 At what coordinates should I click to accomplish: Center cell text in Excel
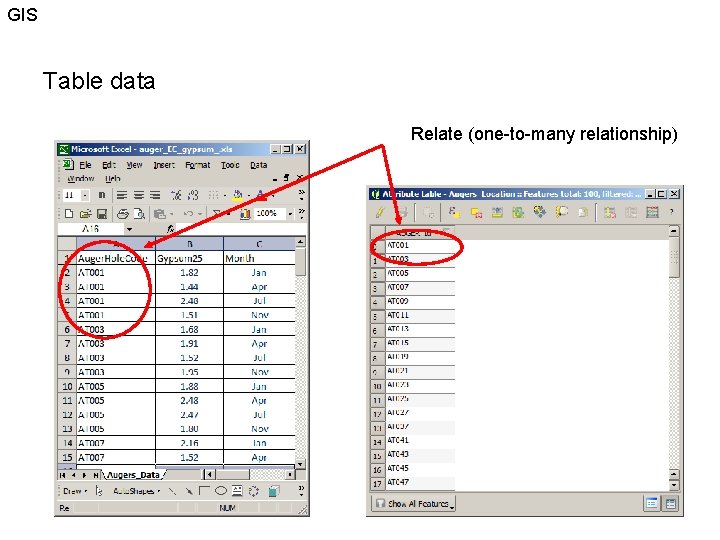pyautogui.click(x=139, y=195)
